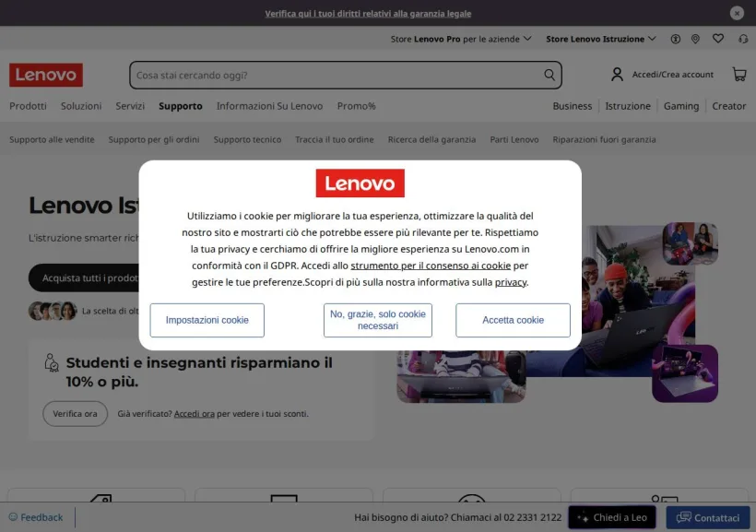Click the magnifier search icon
This screenshot has height=532, width=756.
point(549,75)
